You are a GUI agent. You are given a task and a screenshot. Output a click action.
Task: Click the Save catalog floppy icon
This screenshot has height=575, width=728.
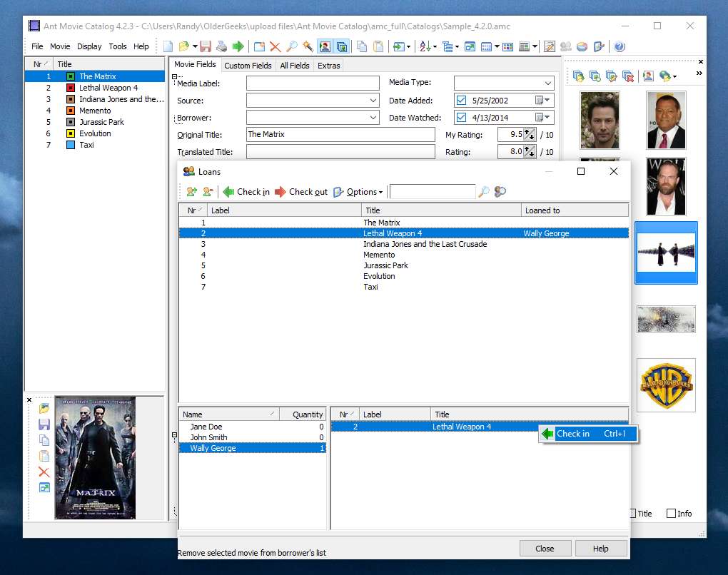click(x=206, y=46)
